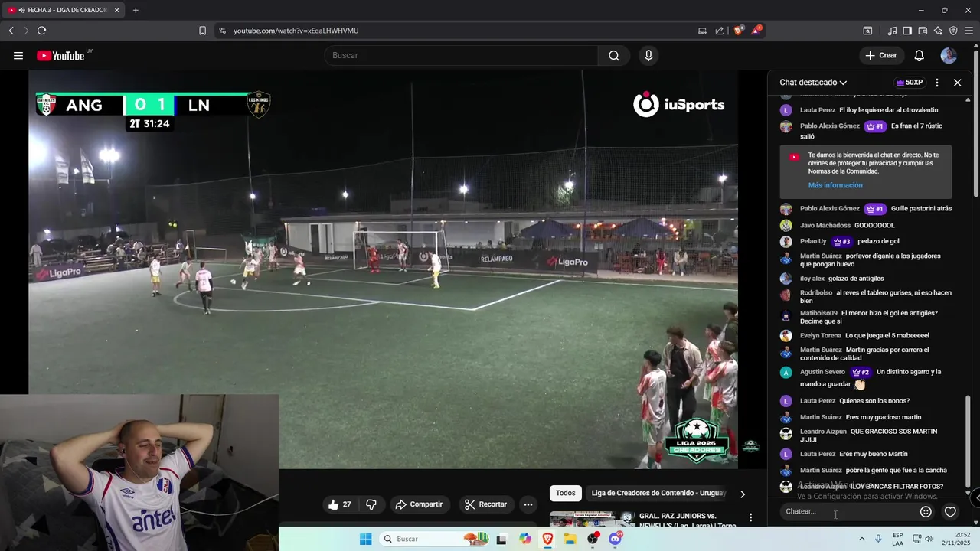980x551 pixels.
Task: Open the browser main menu
Action: pos(969,31)
